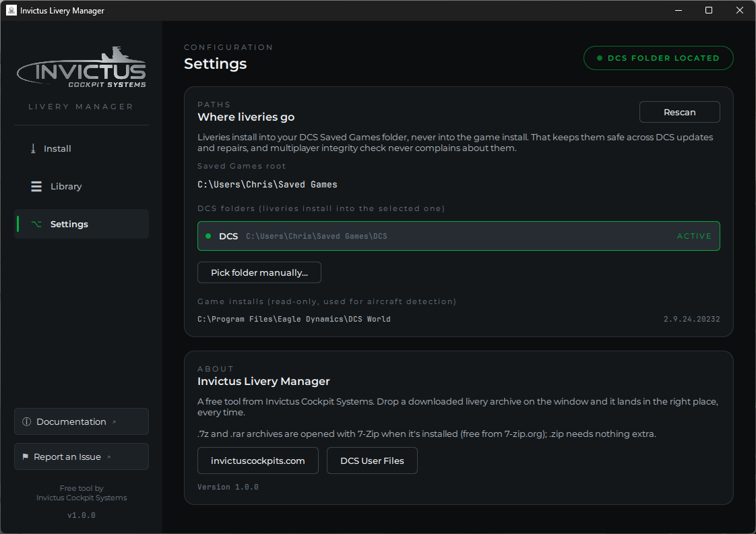The image size is (756, 534).
Task: Open the Library section
Action: click(x=82, y=186)
